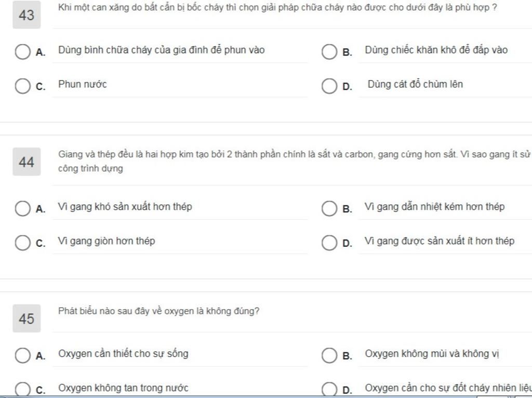
Task: Select radio D in question 45
Action: 329,390
